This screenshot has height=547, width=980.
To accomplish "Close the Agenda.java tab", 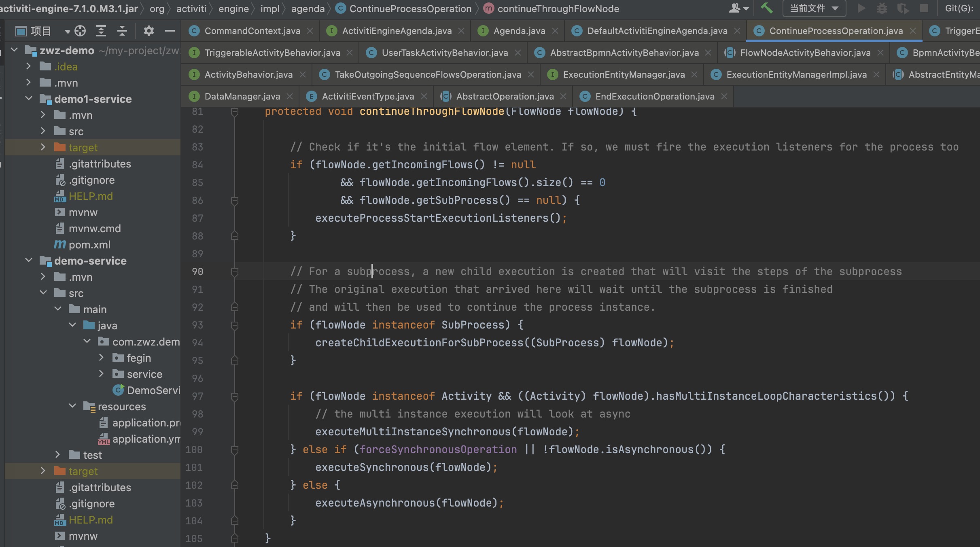I will point(555,31).
